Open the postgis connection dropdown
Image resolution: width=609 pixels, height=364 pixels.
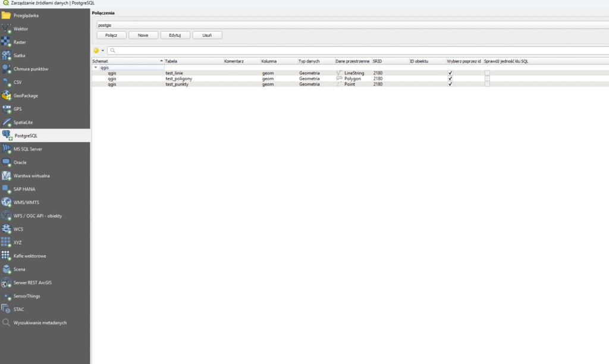tap(351, 25)
